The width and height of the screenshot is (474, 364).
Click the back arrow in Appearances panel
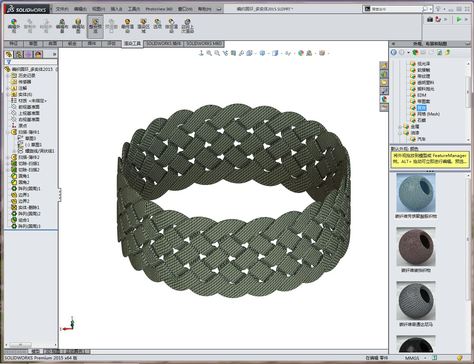[394, 52]
